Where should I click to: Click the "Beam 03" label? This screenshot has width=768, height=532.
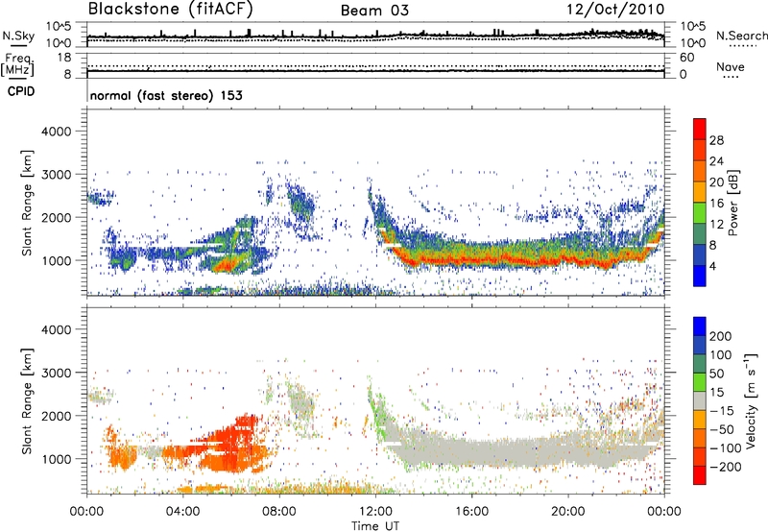[x=374, y=11]
